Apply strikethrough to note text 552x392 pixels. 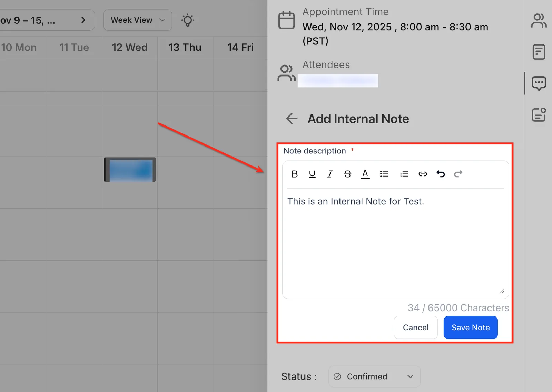point(347,174)
